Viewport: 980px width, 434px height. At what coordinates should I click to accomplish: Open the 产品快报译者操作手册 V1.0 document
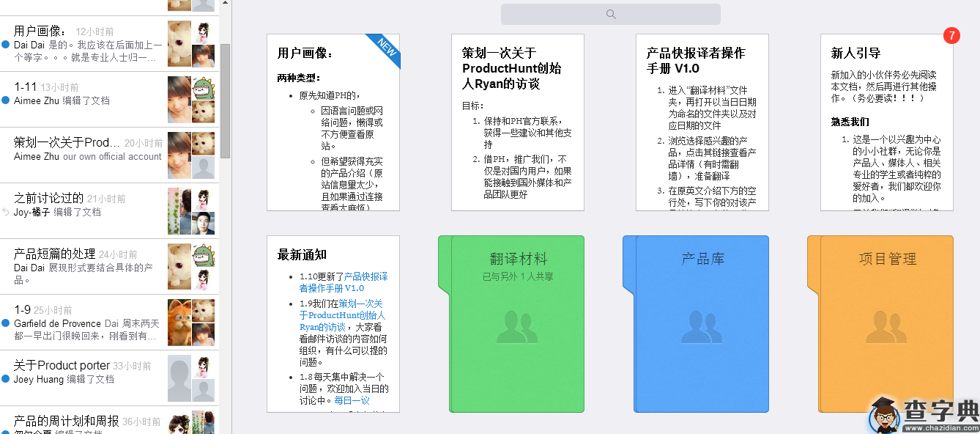pyautogui.click(x=702, y=122)
